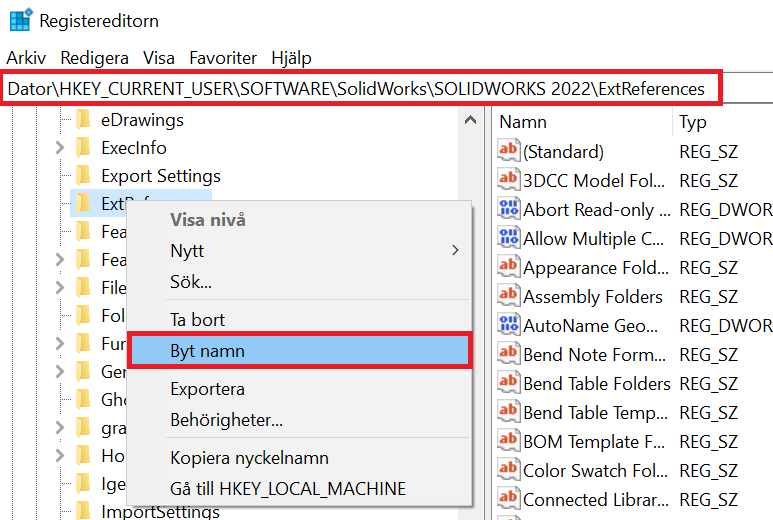Choose Byt namn from the context menu
This screenshot has height=520, width=773.
pos(300,351)
